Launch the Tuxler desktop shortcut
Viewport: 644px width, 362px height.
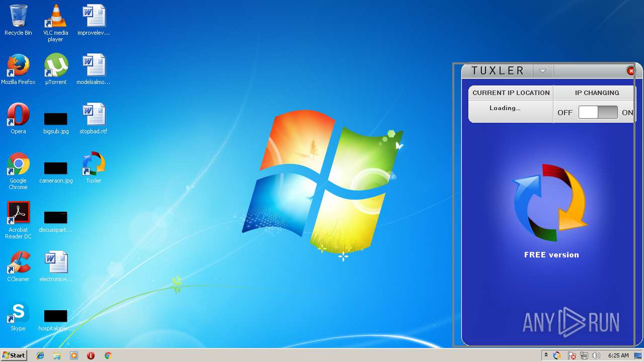pyautogui.click(x=94, y=168)
